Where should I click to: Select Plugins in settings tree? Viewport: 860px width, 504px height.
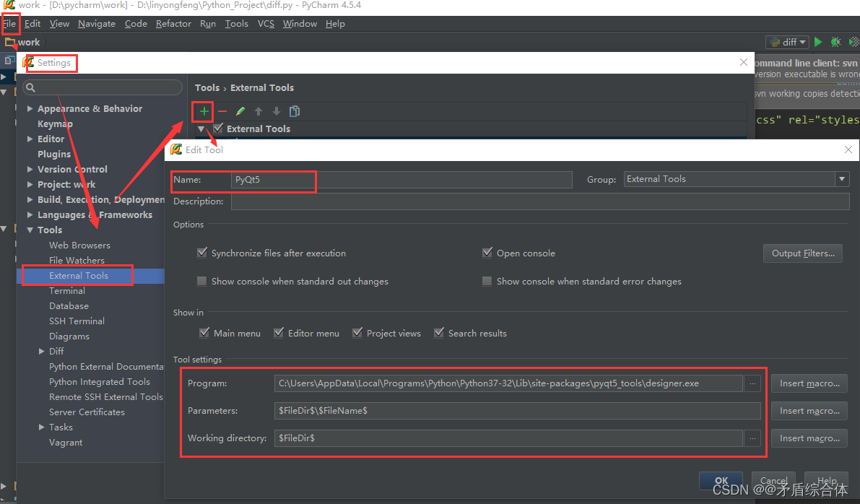pyautogui.click(x=53, y=154)
